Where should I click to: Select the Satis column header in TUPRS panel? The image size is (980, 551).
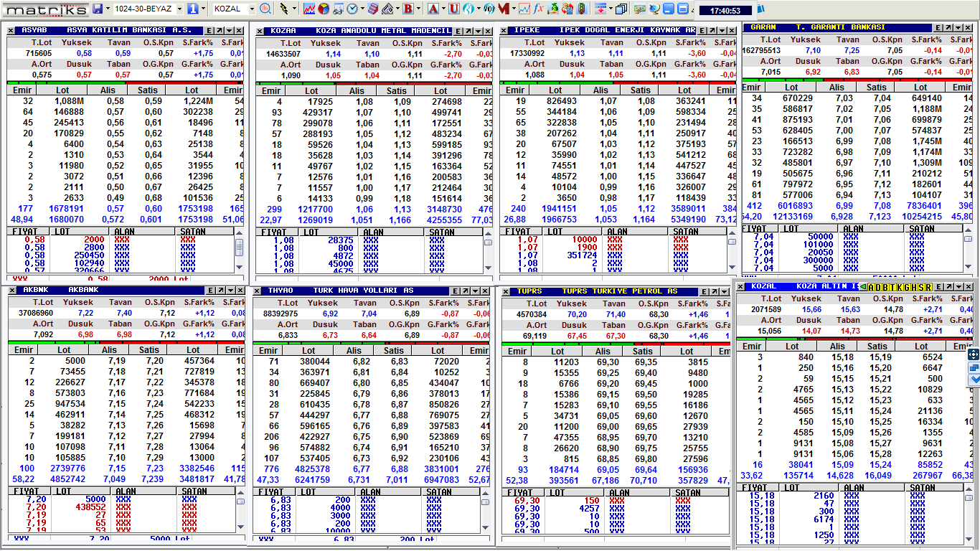[x=643, y=351]
